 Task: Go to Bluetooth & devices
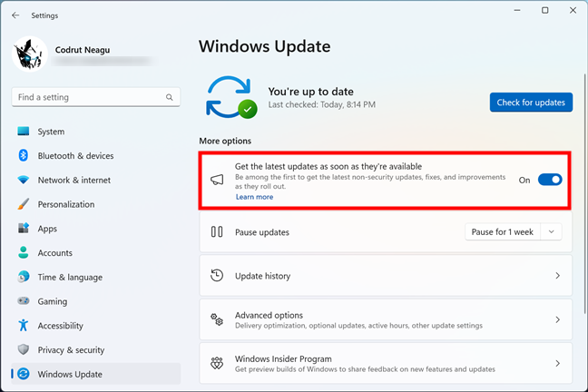click(x=75, y=156)
